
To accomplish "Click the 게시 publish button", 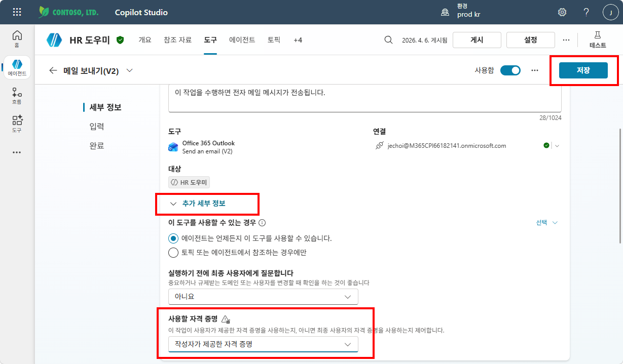I will click(x=477, y=40).
